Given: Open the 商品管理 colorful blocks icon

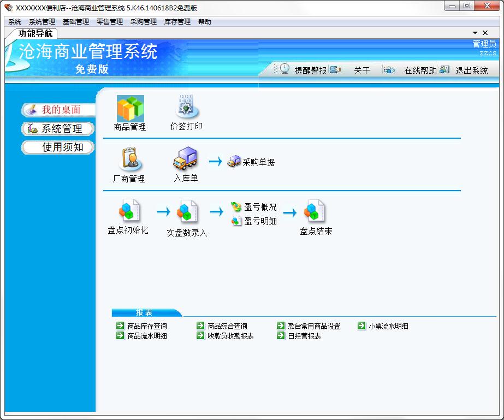Looking at the screenshot, I should click(x=130, y=108).
